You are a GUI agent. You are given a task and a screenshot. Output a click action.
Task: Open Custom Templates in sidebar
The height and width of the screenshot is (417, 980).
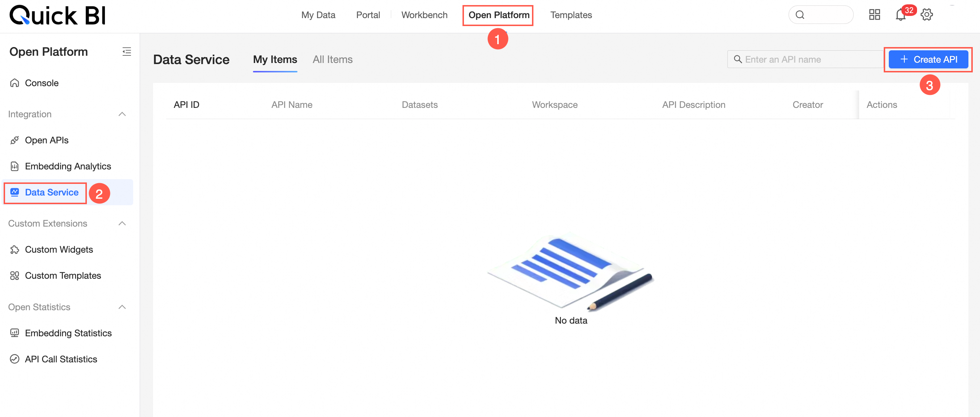(63, 275)
